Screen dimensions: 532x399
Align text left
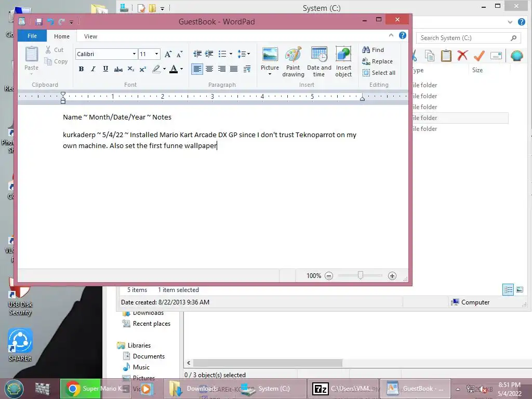pos(197,69)
